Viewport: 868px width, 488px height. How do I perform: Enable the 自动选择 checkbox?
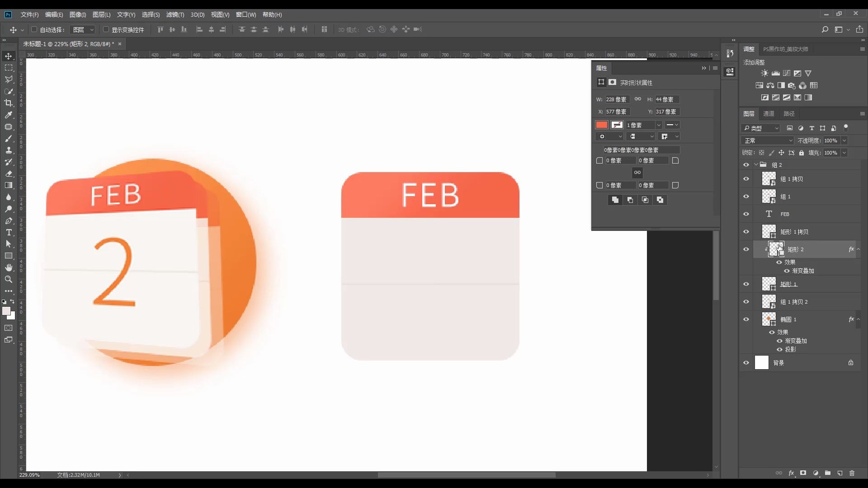34,29
